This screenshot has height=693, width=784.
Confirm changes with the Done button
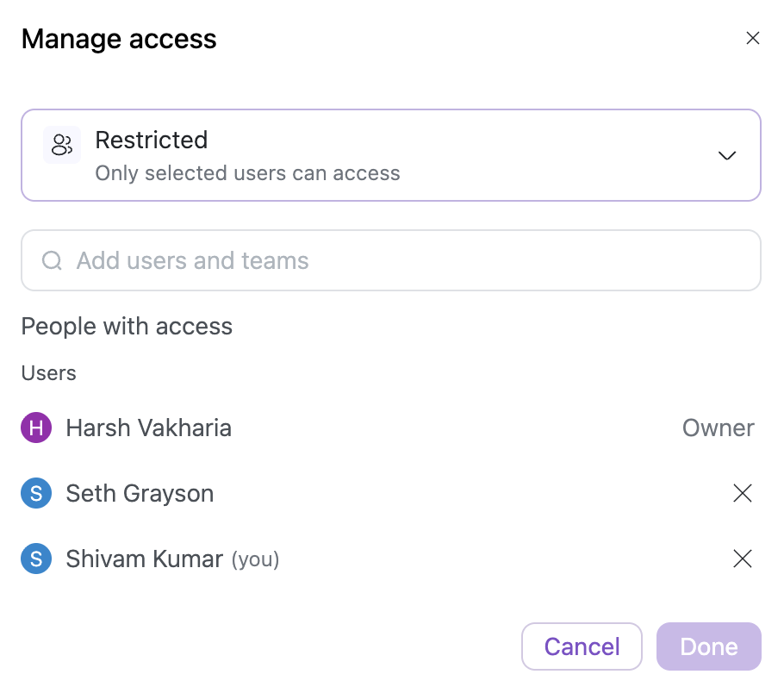708,646
